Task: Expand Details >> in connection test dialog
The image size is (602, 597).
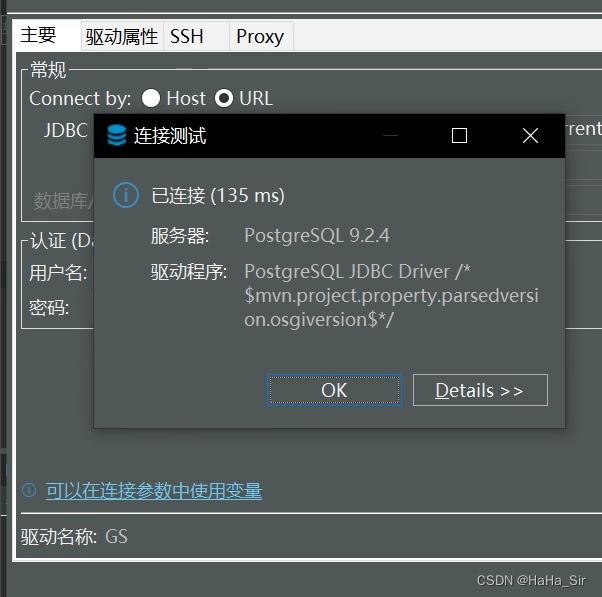Action: (x=480, y=390)
